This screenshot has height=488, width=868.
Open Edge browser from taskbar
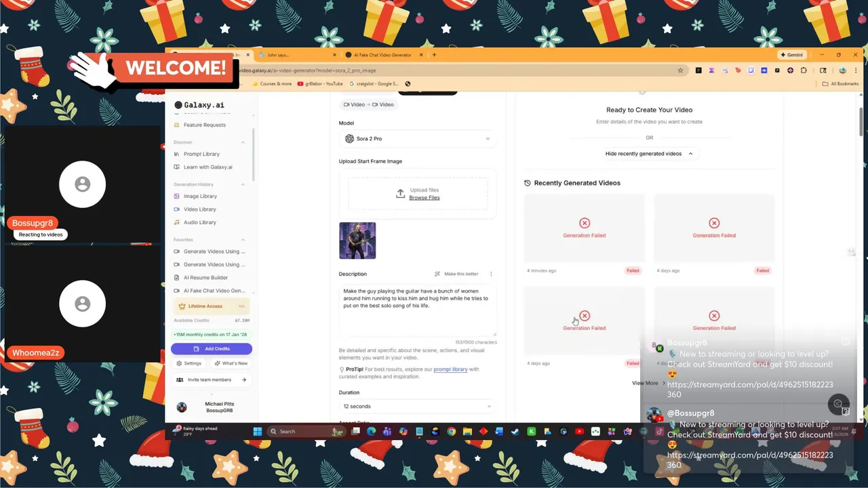(371, 431)
